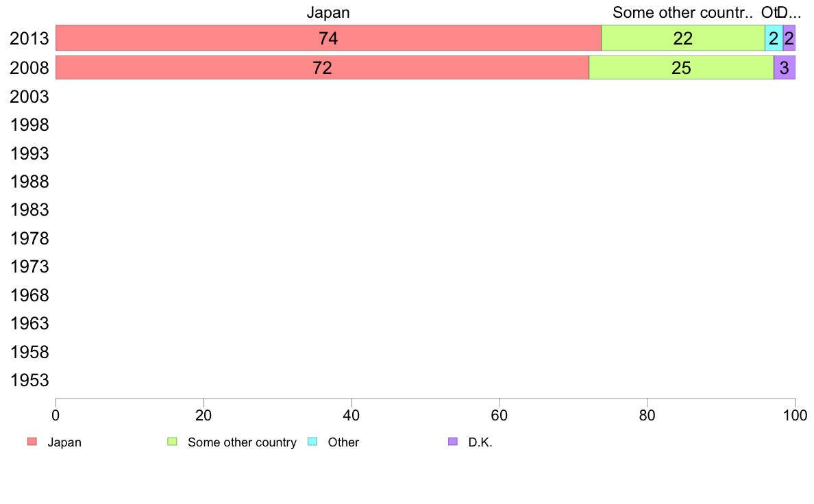This screenshot has width=814, height=504.
Task: Click the 2013 green segment labeled 22
Action: (682, 38)
